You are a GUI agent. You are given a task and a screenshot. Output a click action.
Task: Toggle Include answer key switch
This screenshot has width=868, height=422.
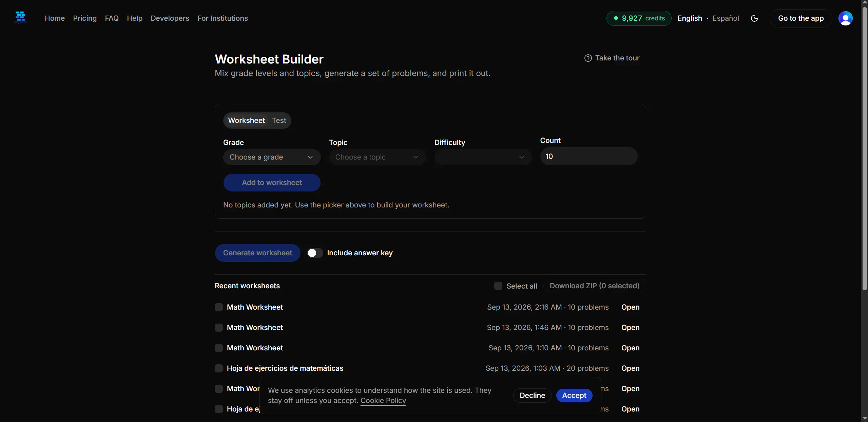point(315,253)
